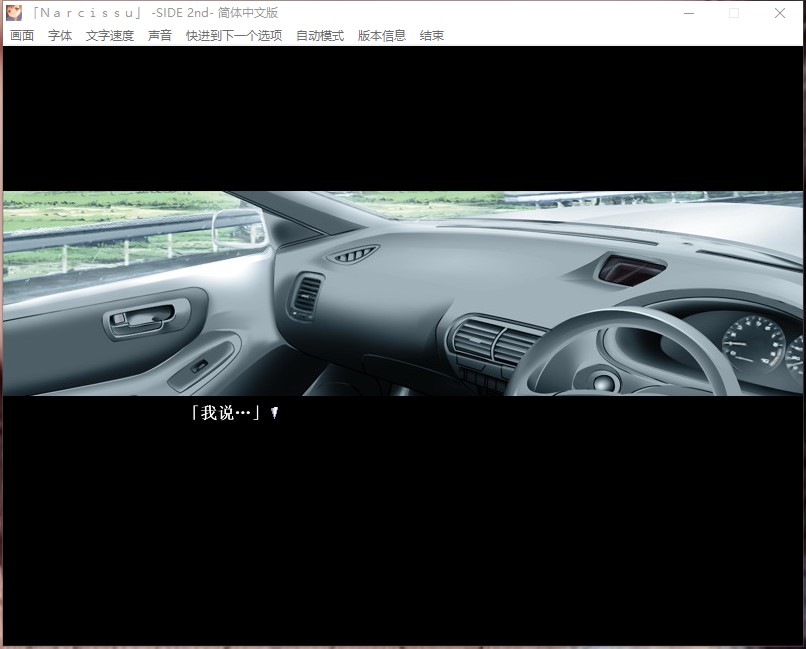Open the 自动模式 menu
This screenshot has width=806, height=649.
click(x=320, y=35)
